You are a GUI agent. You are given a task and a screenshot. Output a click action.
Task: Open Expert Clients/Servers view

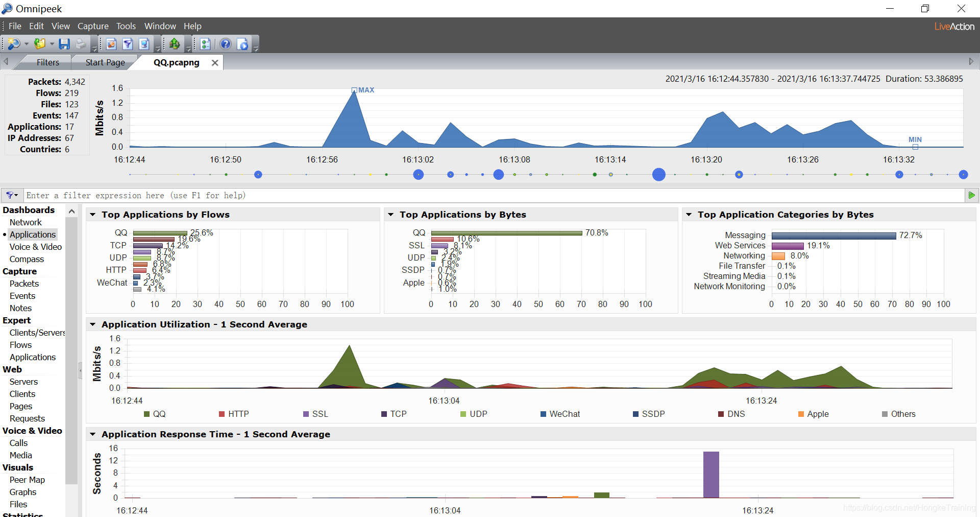pyautogui.click(x=37, y=333)
